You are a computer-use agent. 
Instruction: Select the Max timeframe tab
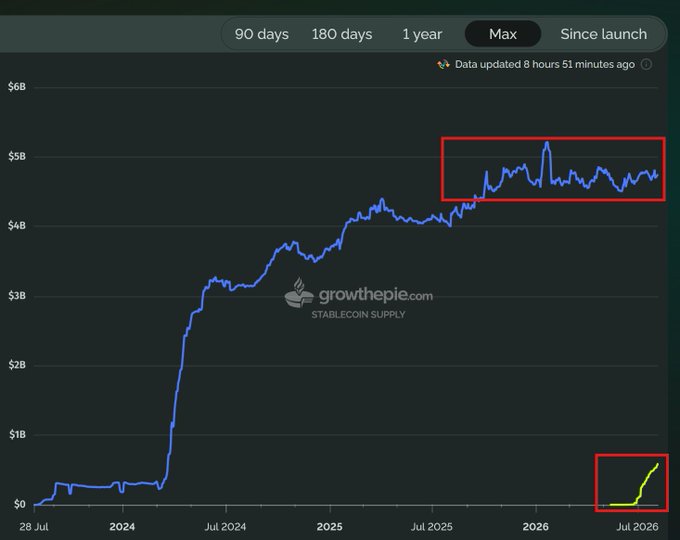(x=503, y=34)
